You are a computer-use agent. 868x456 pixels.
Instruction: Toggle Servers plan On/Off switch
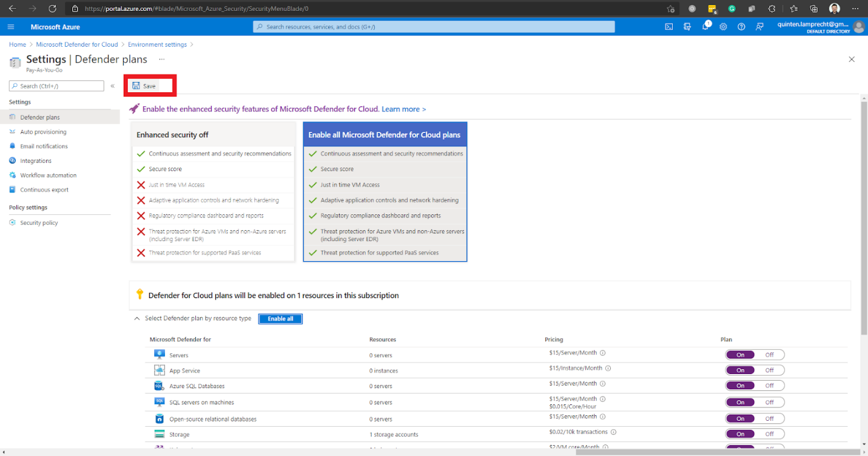[x=755, y=355]
